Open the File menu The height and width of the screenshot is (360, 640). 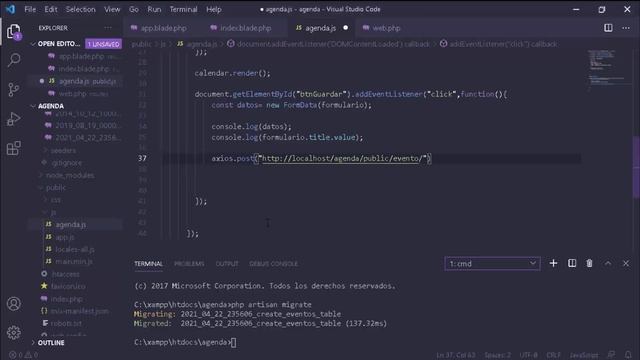[30, 9]
